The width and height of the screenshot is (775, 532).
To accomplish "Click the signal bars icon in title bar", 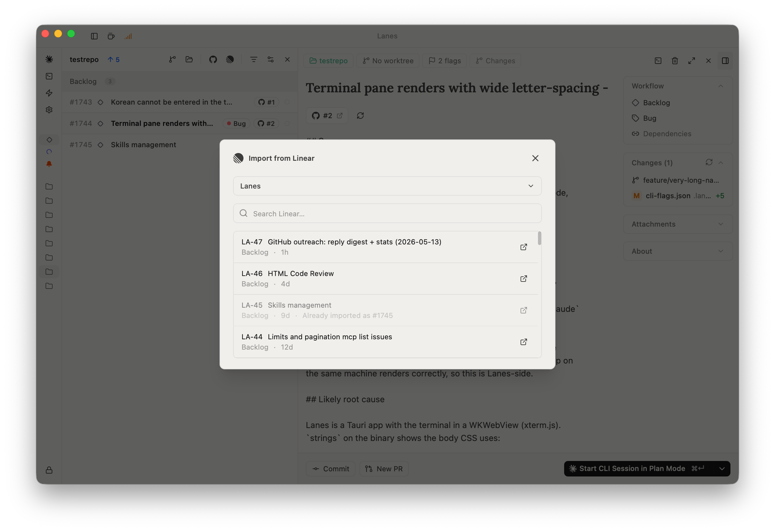I will tap(128, 36).
